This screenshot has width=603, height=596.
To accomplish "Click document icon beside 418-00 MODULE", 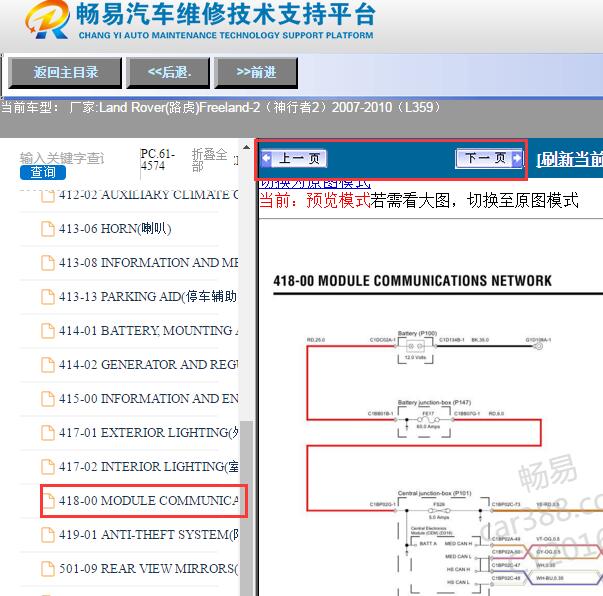I will tap(48, 501).
